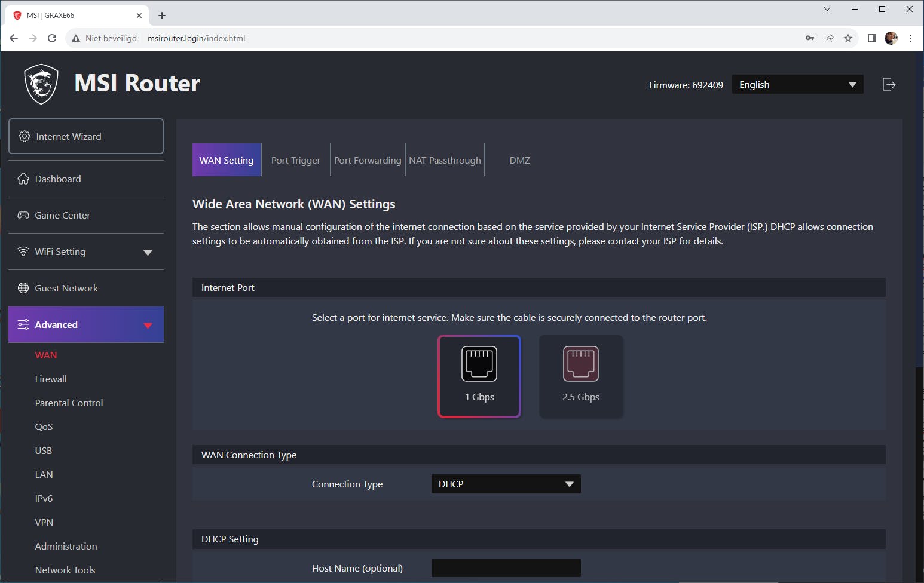Select the 1 Gbps internet port
Screen dimensions: 924x583
pos(479,376)
